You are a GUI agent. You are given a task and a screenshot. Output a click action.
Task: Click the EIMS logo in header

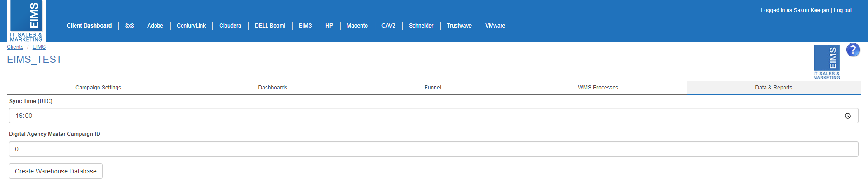pyautogui.click(x=27, y=21)
